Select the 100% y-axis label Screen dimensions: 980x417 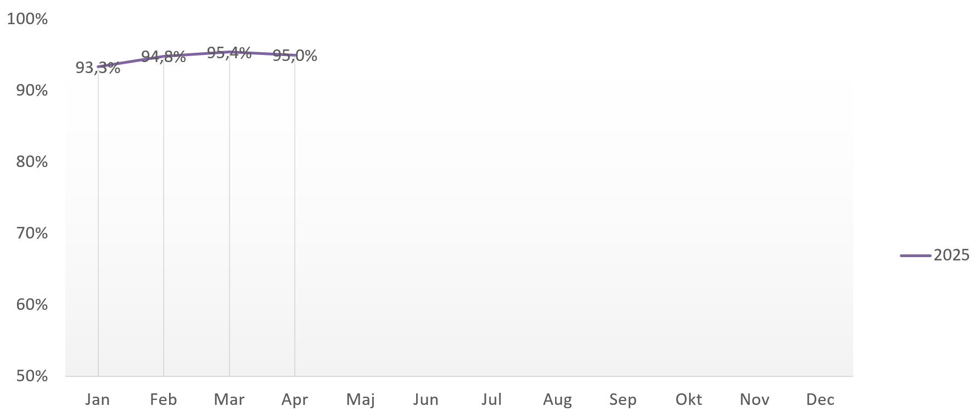(27, 19)
